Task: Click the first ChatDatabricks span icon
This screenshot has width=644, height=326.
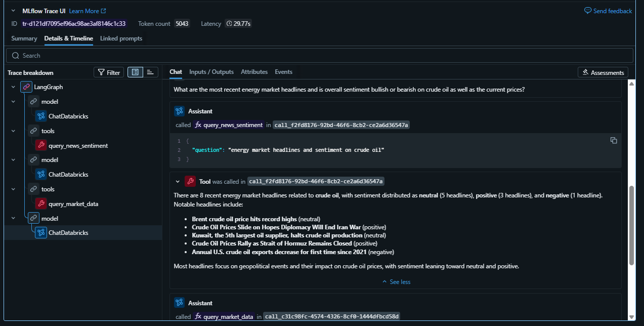Action: 41,116
